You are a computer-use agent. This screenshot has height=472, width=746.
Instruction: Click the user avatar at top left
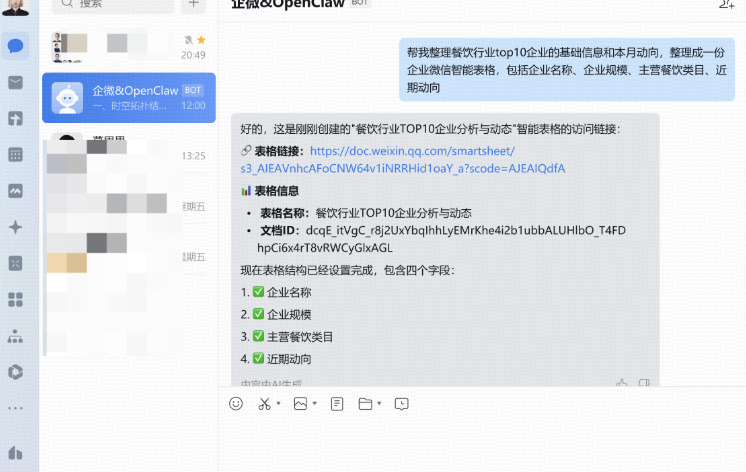[x=16, y=7]
